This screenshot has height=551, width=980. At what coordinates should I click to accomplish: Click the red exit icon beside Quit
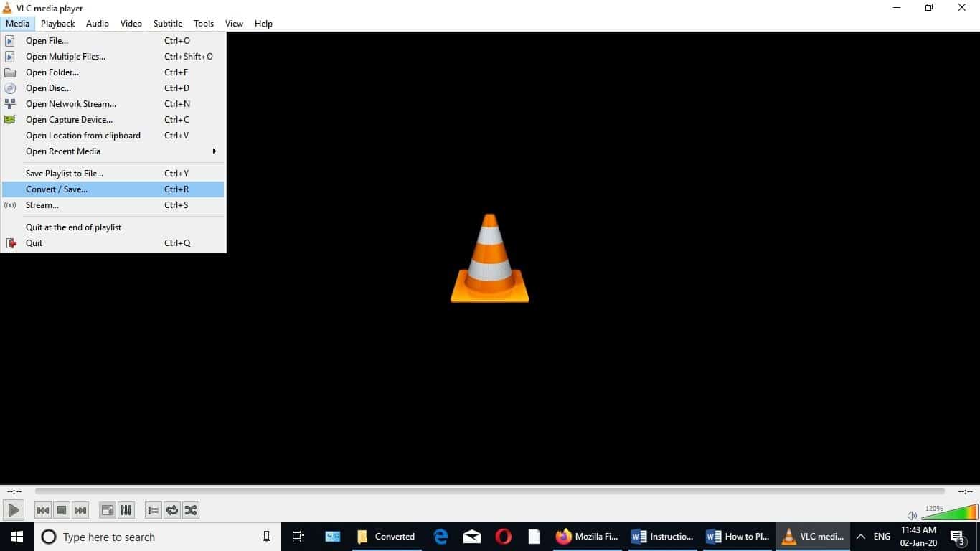coord(10,243)
